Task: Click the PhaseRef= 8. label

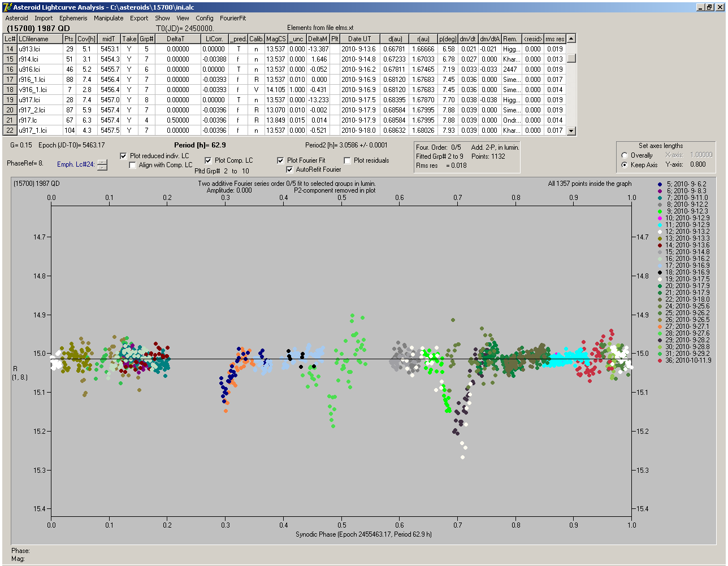Action: [25, 163]
